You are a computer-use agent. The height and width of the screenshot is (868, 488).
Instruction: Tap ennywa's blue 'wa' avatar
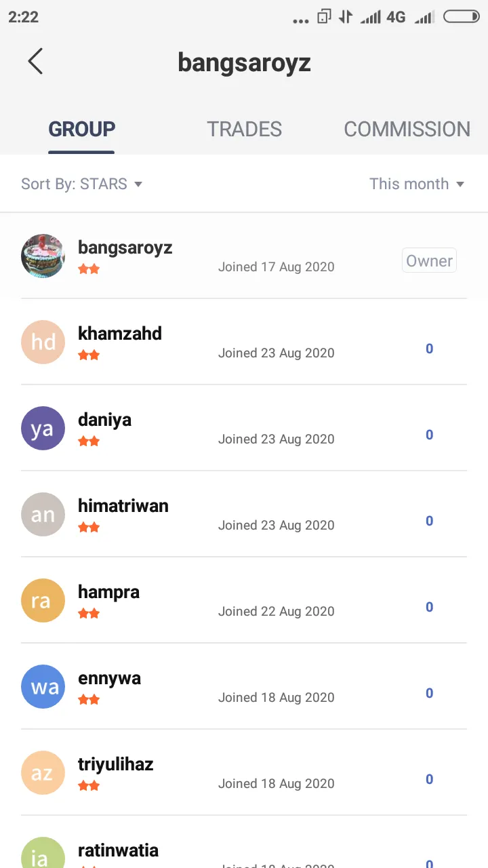(x=43, y=686)
